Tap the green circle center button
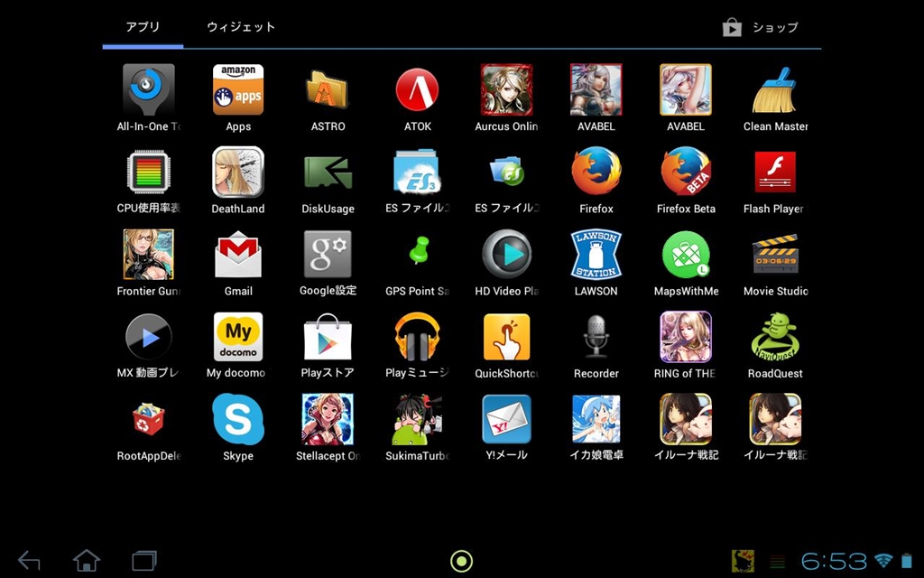Screen dimensions: 924x578 tap(461, 561)
